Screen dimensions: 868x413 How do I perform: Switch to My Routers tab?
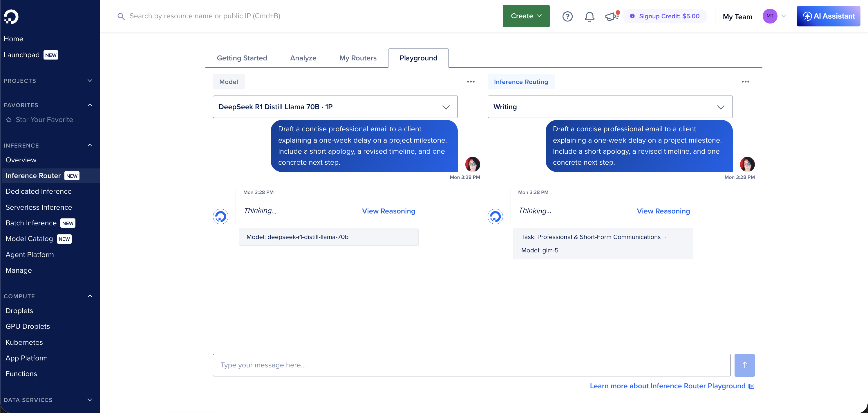(x=358, y=58)
